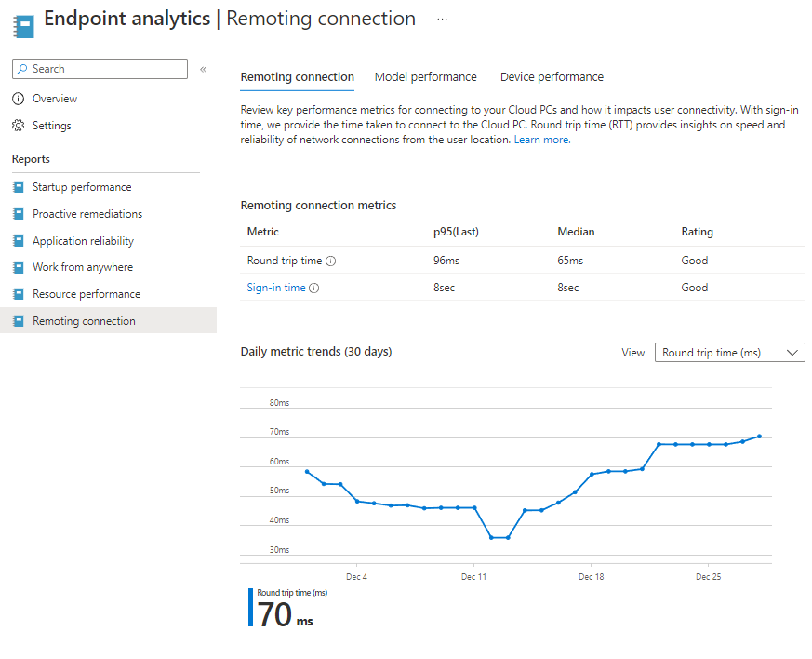Open the Startup performance report
Viewport: 812px width, 659px height.
tap(82, 187)
